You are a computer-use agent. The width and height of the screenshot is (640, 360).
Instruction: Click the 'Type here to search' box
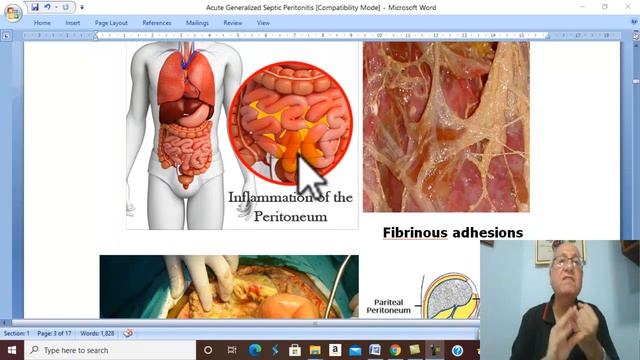click(110, 350)
